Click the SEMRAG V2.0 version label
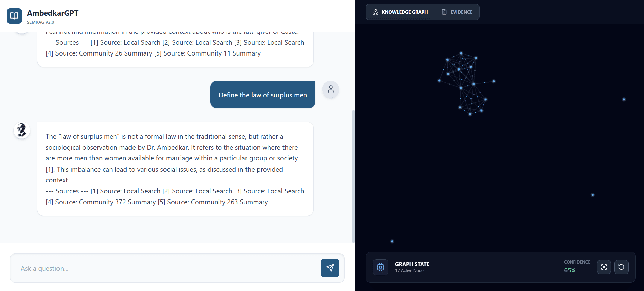Screen dimensions: 644x291 (x=40, y=22)
